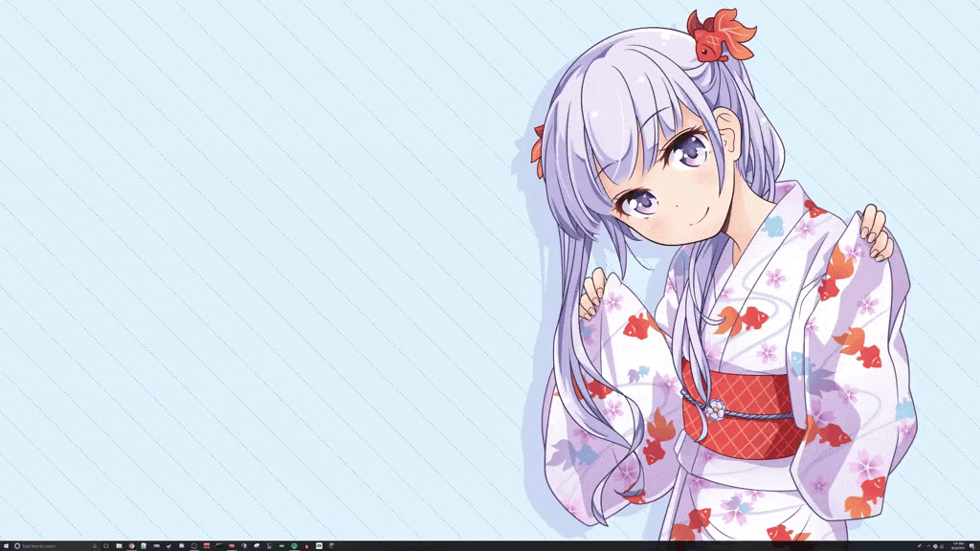Open the checkmark app in the taskbar
Screen dimensions: 980x551
click(168, 546)
